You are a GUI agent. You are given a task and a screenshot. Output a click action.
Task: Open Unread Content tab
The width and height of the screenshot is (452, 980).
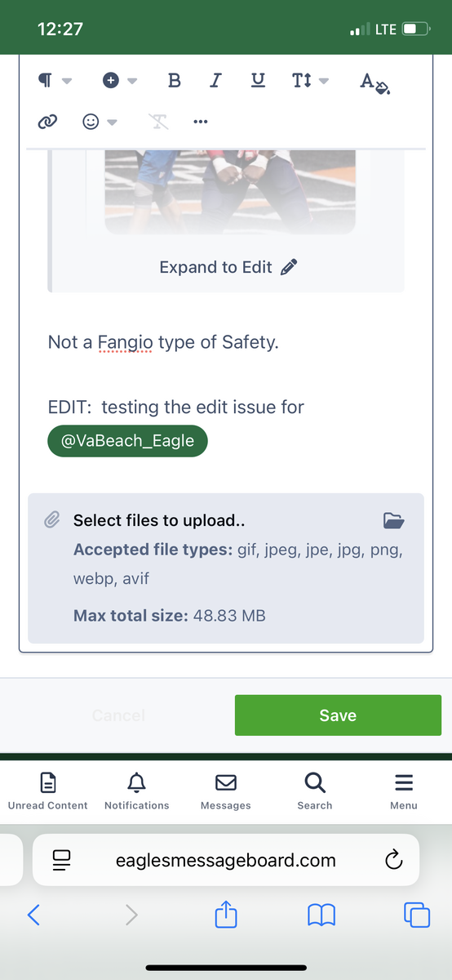[48, 792]
